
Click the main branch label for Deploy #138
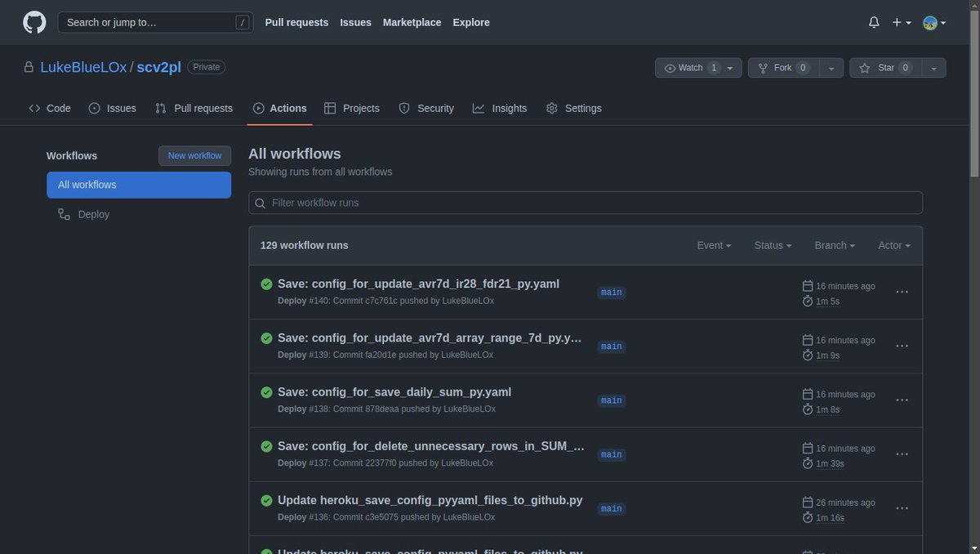[612, 400]
